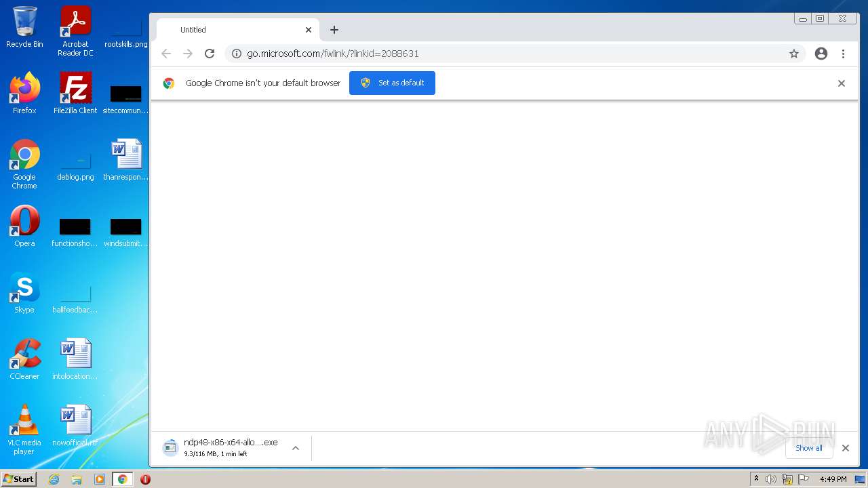Click Set as default button
Screen dimensions: 868x488
(392, 83)
